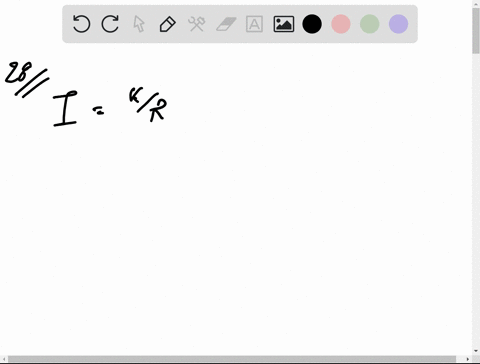Pick the eraser tool
Screen dimensions: 480x364
click(226, 24)
